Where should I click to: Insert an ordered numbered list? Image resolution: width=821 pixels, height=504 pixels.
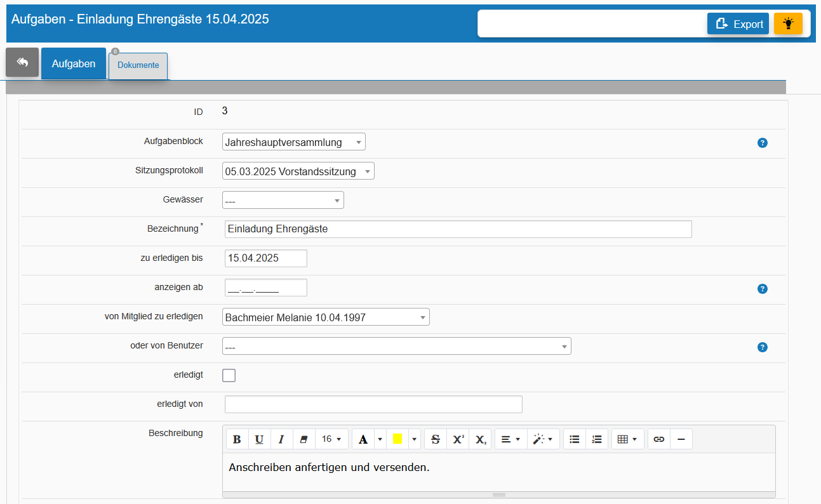coord(597,439)
